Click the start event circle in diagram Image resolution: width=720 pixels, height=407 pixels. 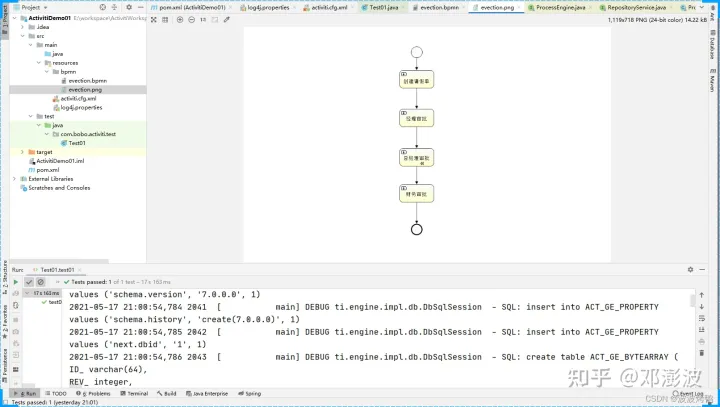pyautogui.click(x=416, y=52)
